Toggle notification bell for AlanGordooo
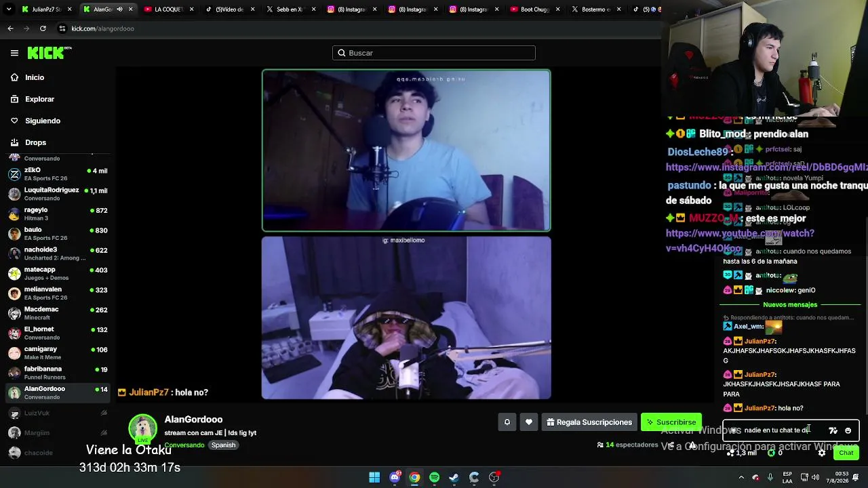The width and height of the screenshot is (868, 488). pos(507,422)
